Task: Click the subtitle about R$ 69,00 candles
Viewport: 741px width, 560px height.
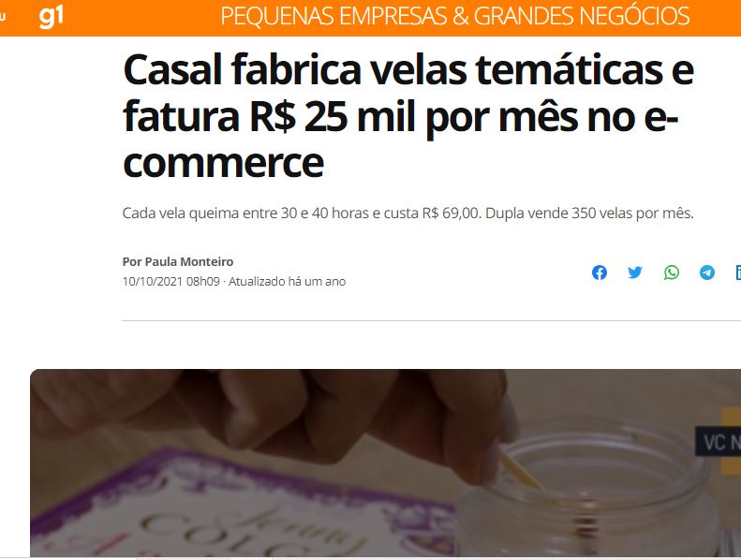Action: [x=408, y=214]
